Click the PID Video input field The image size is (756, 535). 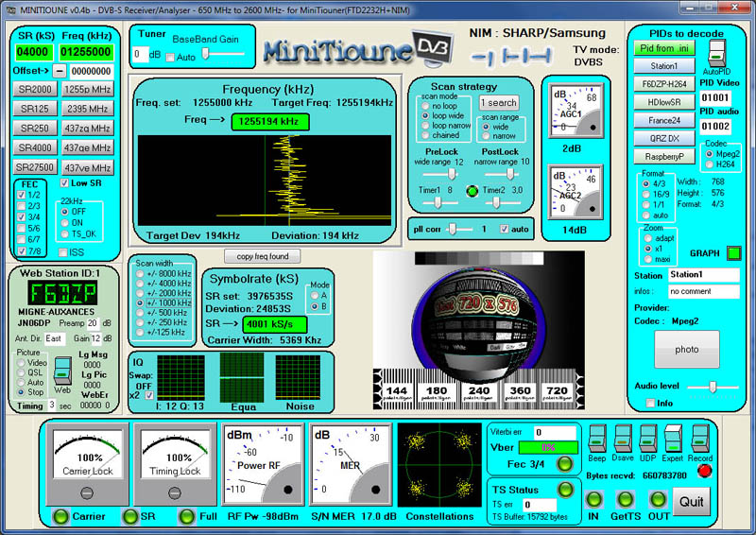pyautogui.click(x=715, y=98)
